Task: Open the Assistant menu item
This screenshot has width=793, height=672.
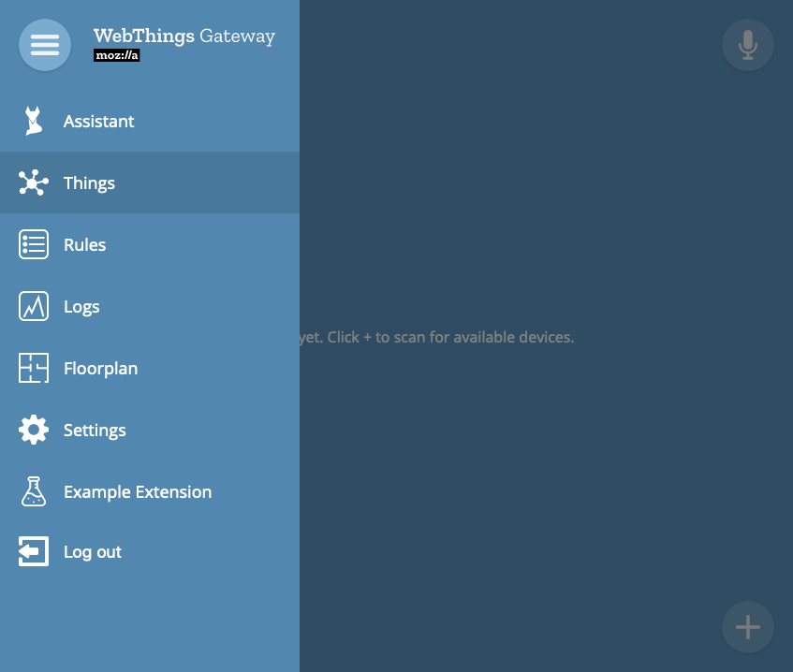Action: pyautogui.click(x=150, y=121)
